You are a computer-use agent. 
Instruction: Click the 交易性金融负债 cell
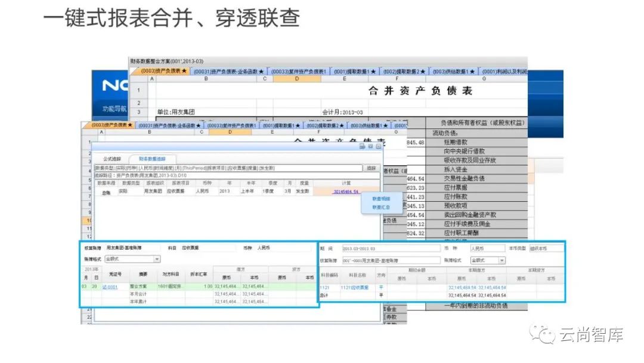pyautogui.click(x=476, y=179)
